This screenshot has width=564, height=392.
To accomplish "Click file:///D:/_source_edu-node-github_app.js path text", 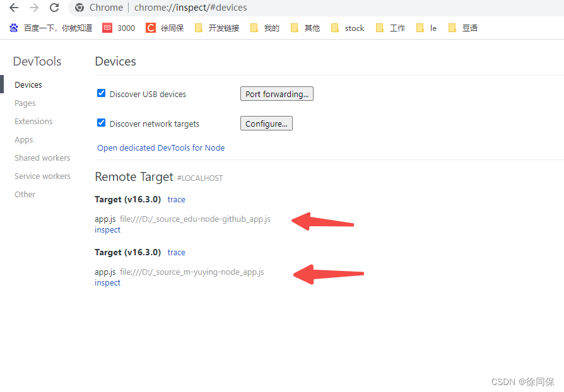I will [x=195, y=219].
